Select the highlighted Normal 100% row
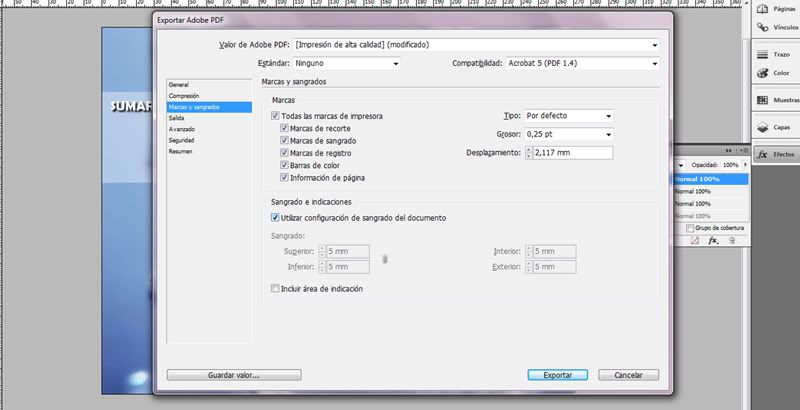Screen dimensions: 800x410 coord(711,179)
